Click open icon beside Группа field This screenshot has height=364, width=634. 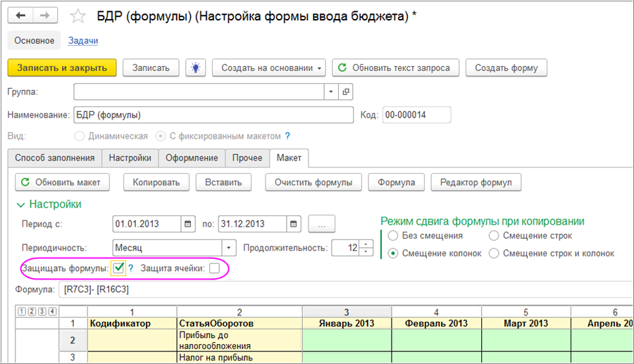coord(345,92)
